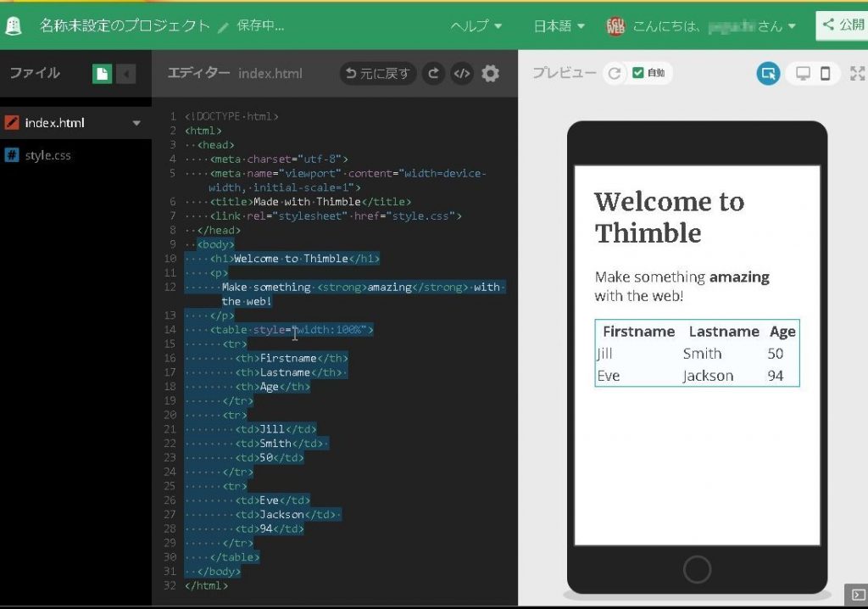The width and height of the screenshot is (868, 609).
Task: Click the 元に戻す undo button
Action: 377,74
